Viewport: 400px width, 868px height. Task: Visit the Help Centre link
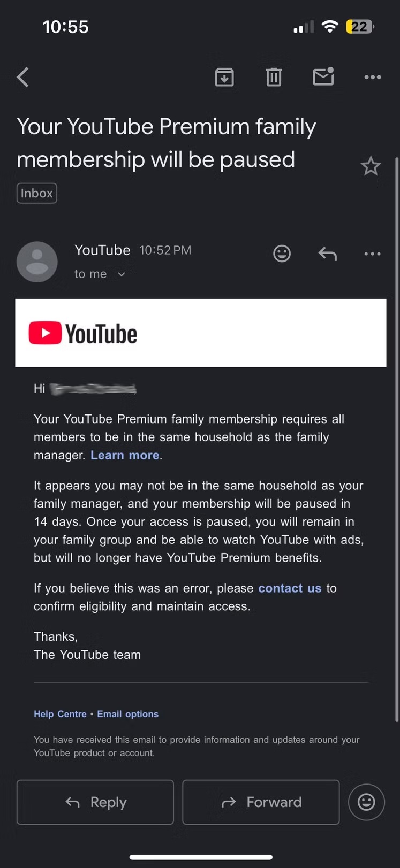click(60, 713)
